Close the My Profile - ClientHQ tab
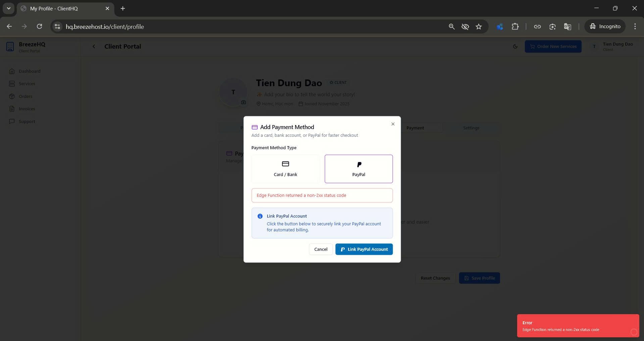 [107, 8]
